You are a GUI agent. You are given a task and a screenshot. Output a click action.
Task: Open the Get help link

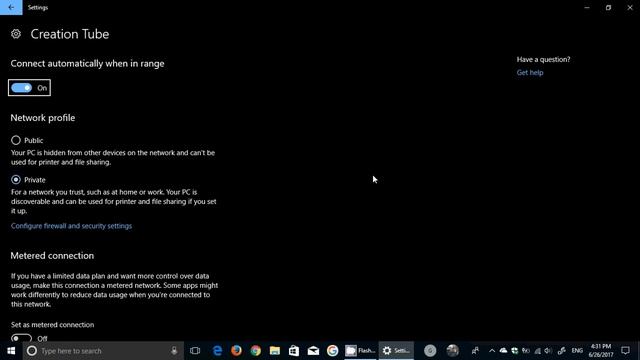click(x=530, y=73)
